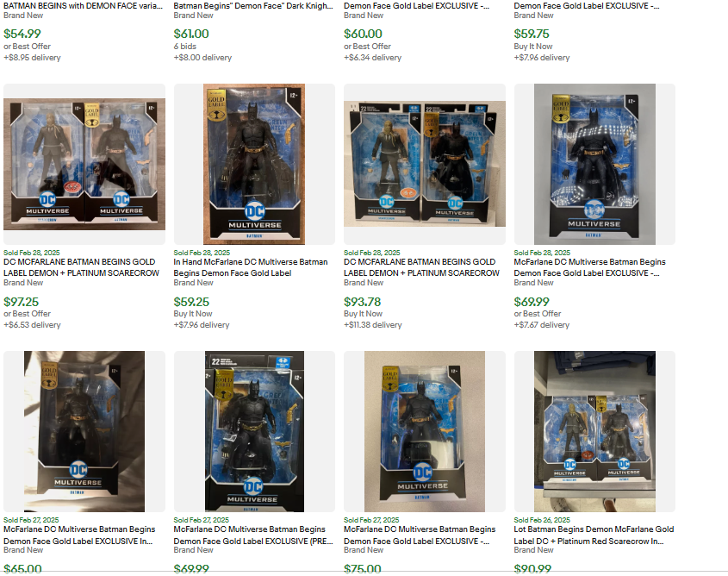Open the "EXCLUSIVE (PRE..." Batman Begins title
This screenshot has height=576, width=728.
pos(253,535)
